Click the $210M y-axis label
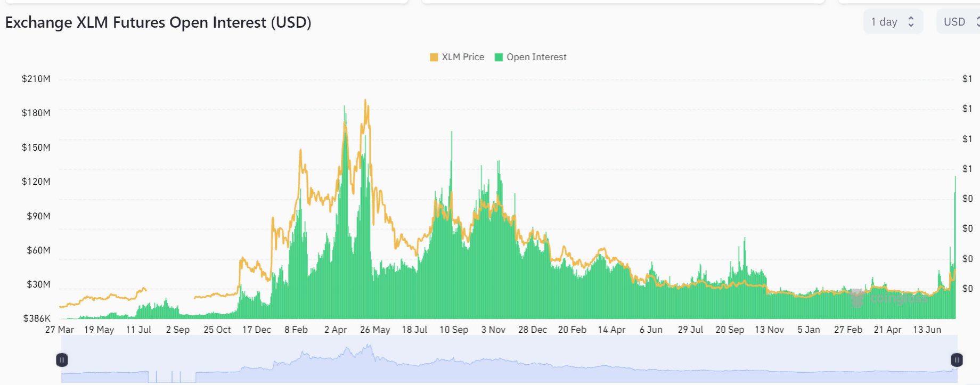The height and width of the screenshot is (385, 980). (x=36, y=79)
